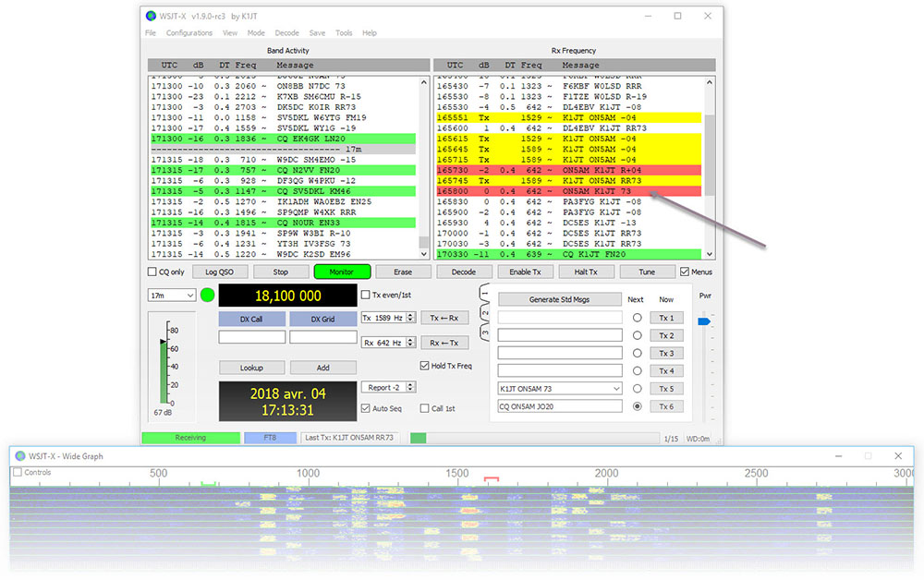Open the 17m band dropdown
The height and width of the screenshot is (580, 924).
[172, 296]
